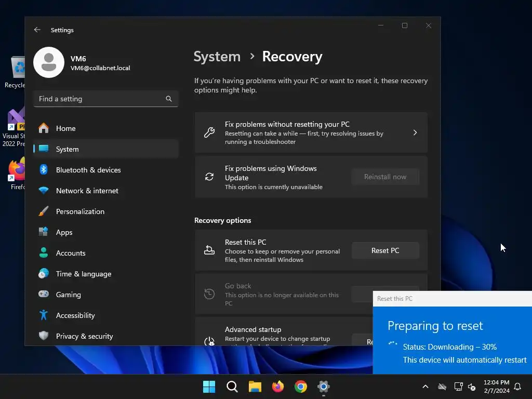Open Gaming settings page
The image size is (532, 399).
coord(105,295)
